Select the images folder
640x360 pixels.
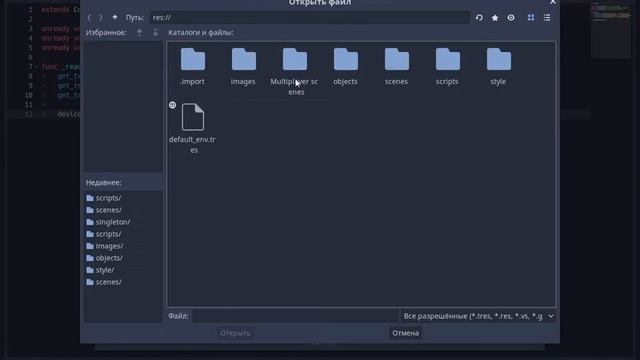(243, 67)
